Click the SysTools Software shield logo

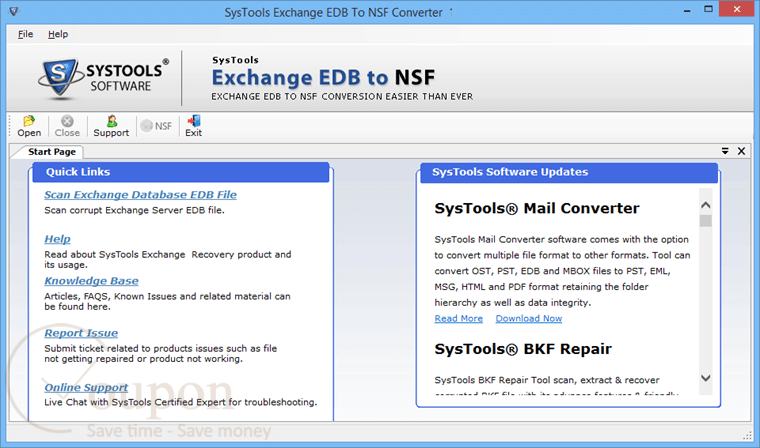[x=59, y=78]
